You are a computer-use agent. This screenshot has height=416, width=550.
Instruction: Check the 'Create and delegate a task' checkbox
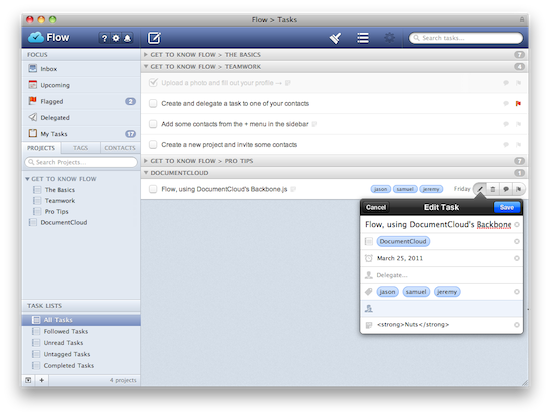pos(153,103)
